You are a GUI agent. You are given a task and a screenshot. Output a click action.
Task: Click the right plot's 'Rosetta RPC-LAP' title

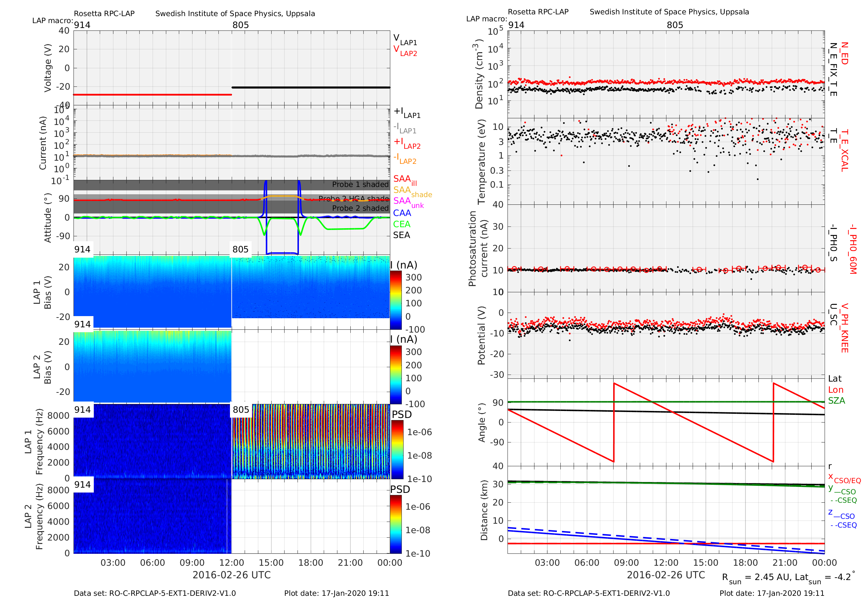538,12
